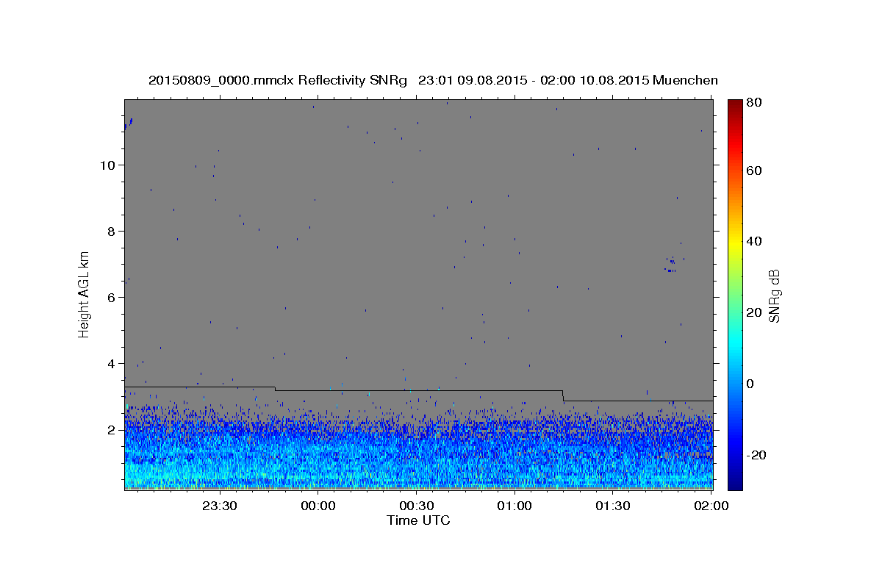Click the colorbar value 0
882x588 pixels.
(x=750, y=384)
